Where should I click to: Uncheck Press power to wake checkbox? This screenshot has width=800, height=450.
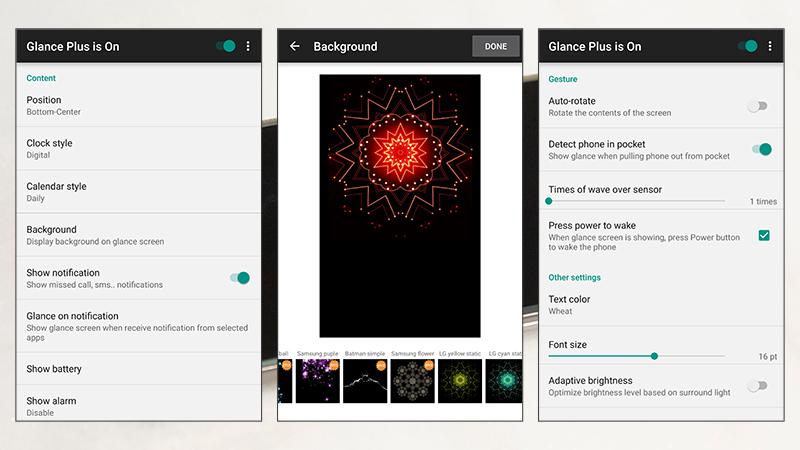pos(764,235)
